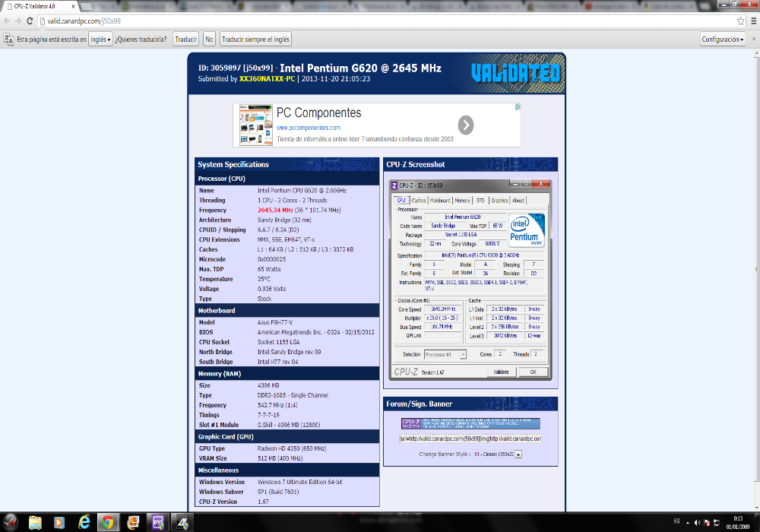The image size is (760, 532).
Task: Click the 'No' translation button
Action: (x=209, y=40)
